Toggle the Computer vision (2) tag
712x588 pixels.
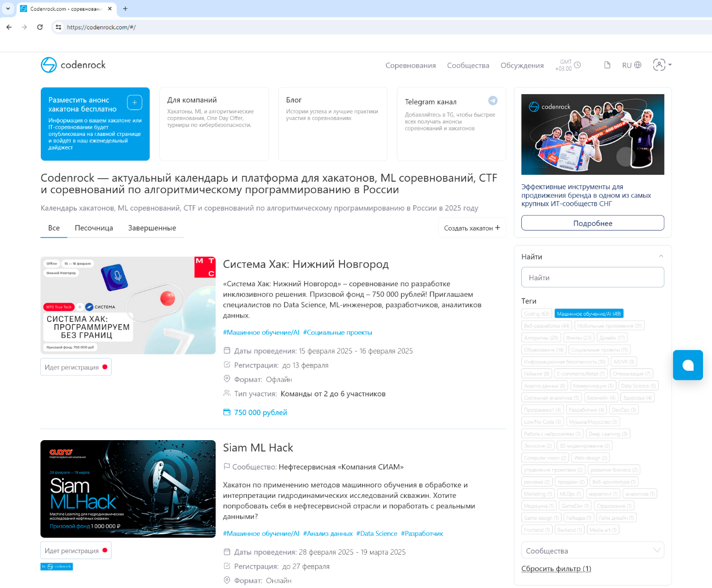(x=545, y=458)
